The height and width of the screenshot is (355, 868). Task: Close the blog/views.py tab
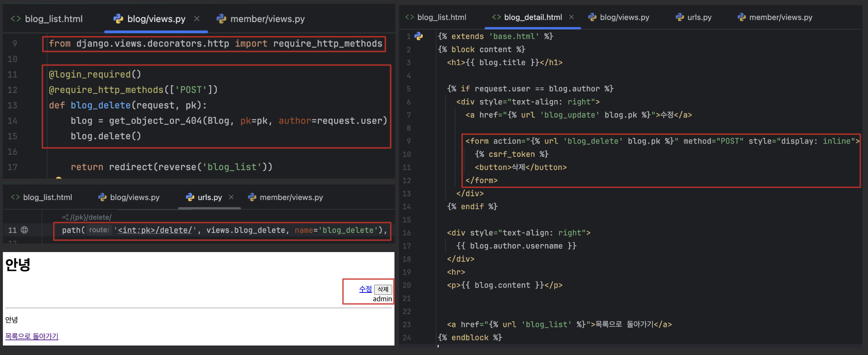point(197,19)
